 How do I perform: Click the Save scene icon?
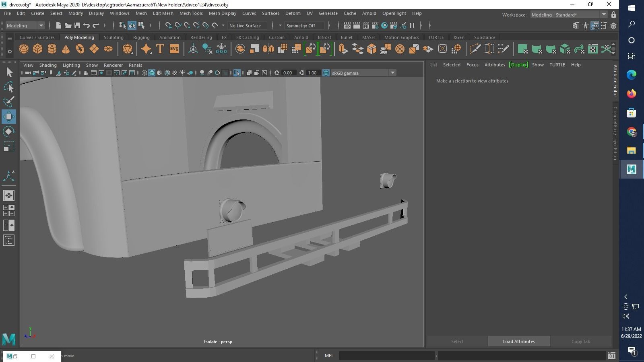[x=77, y=26]
